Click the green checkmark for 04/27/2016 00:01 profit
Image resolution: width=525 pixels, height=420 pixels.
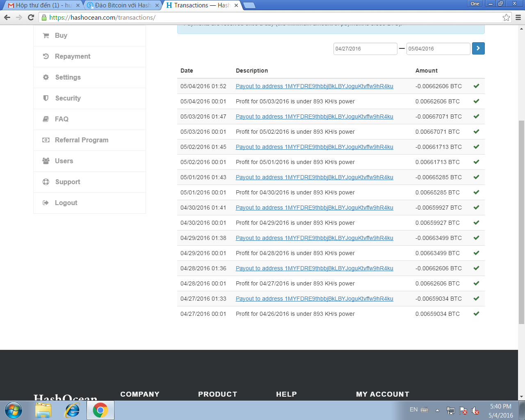tap(476, 314)
